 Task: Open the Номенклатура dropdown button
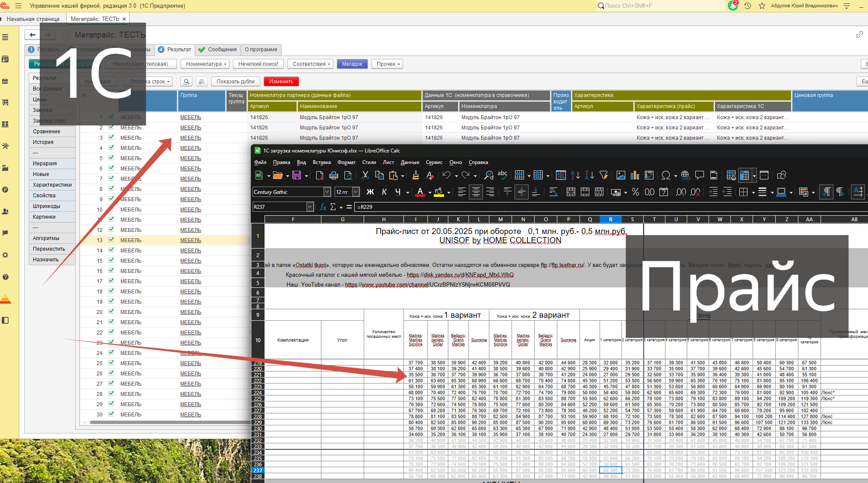(x=206, y=64)
